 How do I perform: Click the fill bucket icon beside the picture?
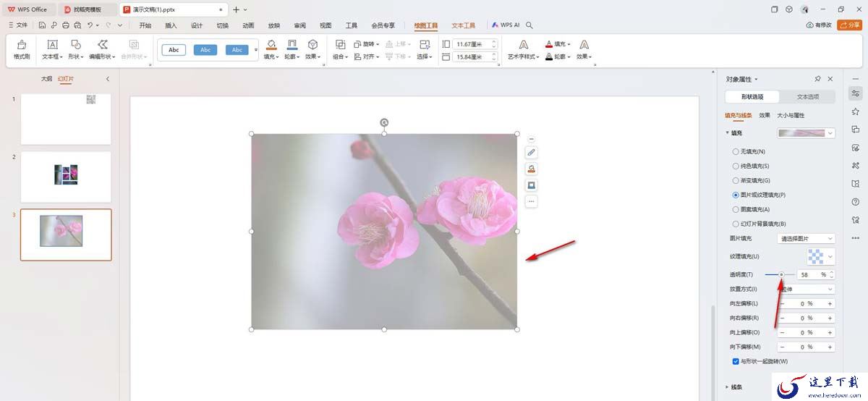[532, 169]
